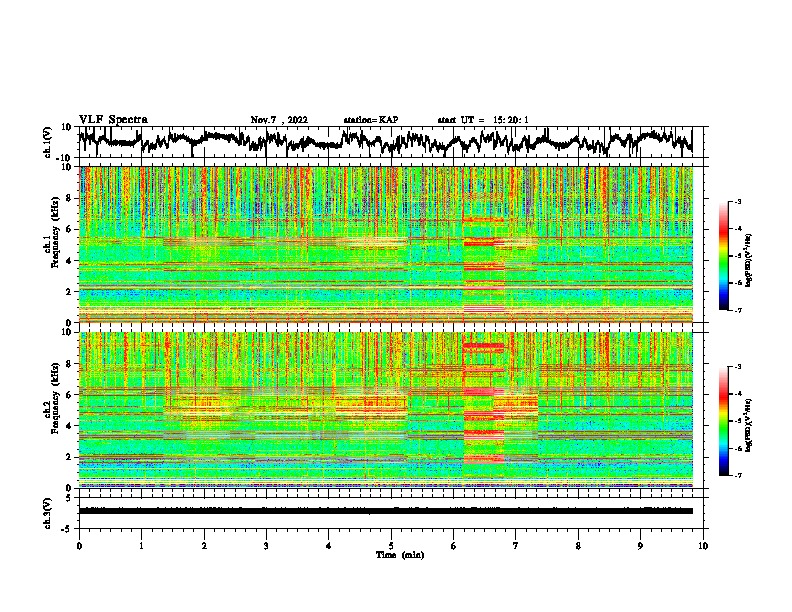792x612 pixels.
Task: Click the "2" kHz tick on ch.1 axis
Action: [69, 291]
